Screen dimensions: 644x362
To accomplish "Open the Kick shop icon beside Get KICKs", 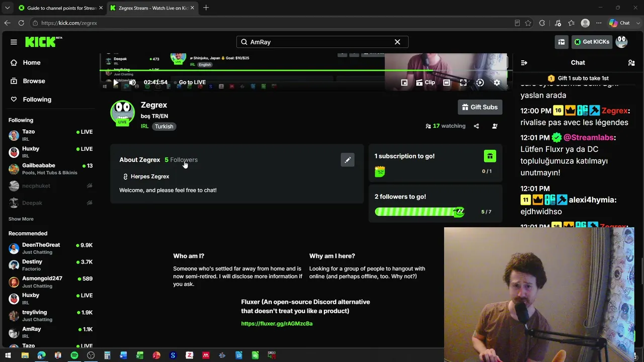I will (561, 42).
